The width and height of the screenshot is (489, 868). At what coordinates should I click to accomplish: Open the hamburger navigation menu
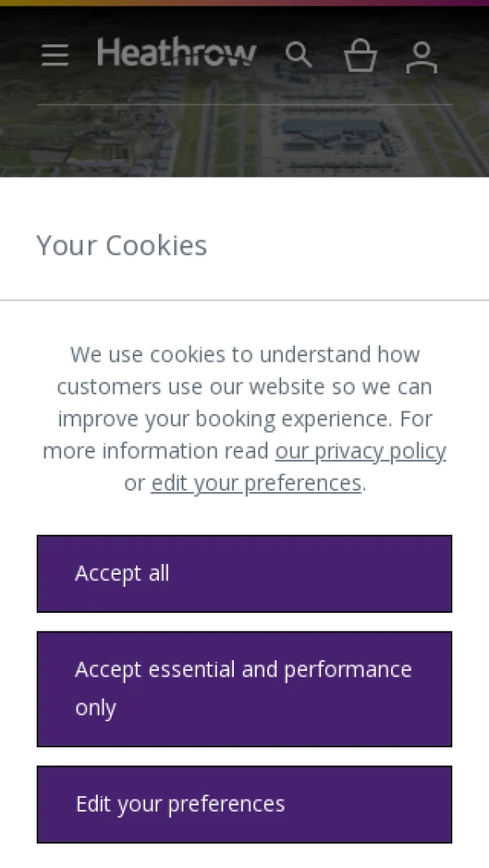click(x=55, y=55)
